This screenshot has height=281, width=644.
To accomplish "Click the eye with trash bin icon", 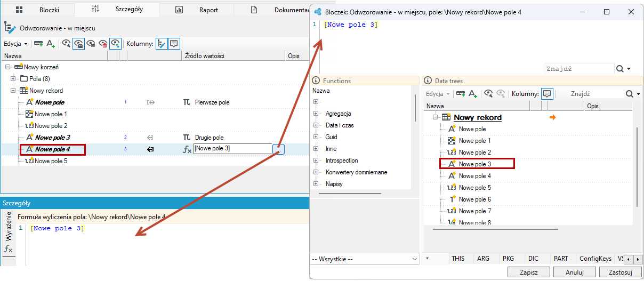I will click(x=103, y=44).
